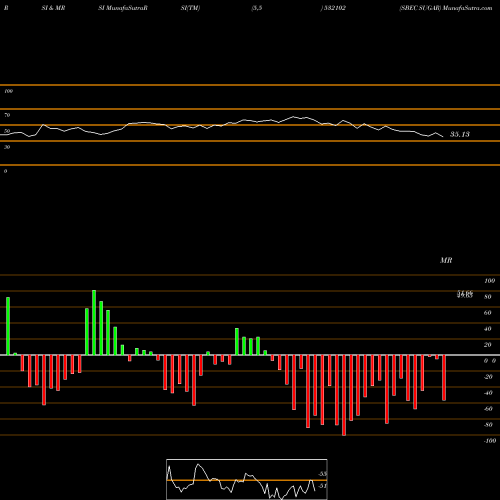Click the SI & MR header text
Viewport: 500px width, 500px height.
(x=53, y=8)
